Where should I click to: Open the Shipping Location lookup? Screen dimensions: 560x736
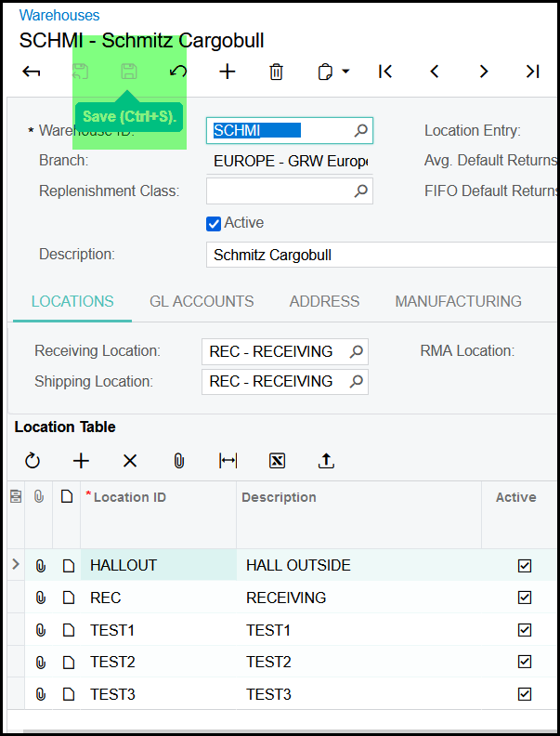pos(356,382)
